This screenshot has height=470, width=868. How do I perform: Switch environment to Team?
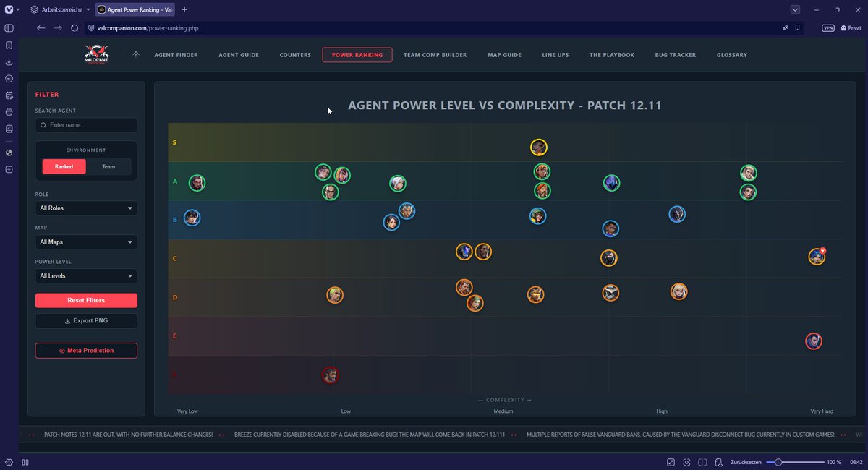click(x=109, y=166)
